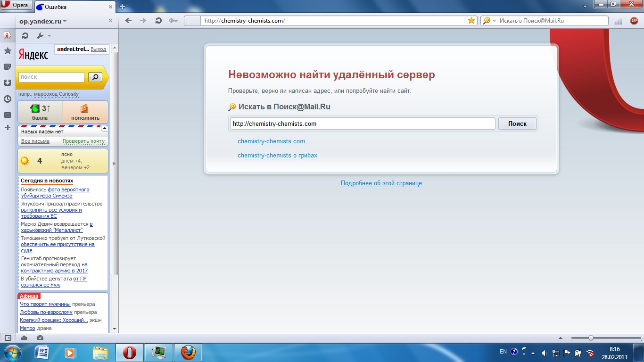Collapse the mail widget with arrow

tap(104, 128)
